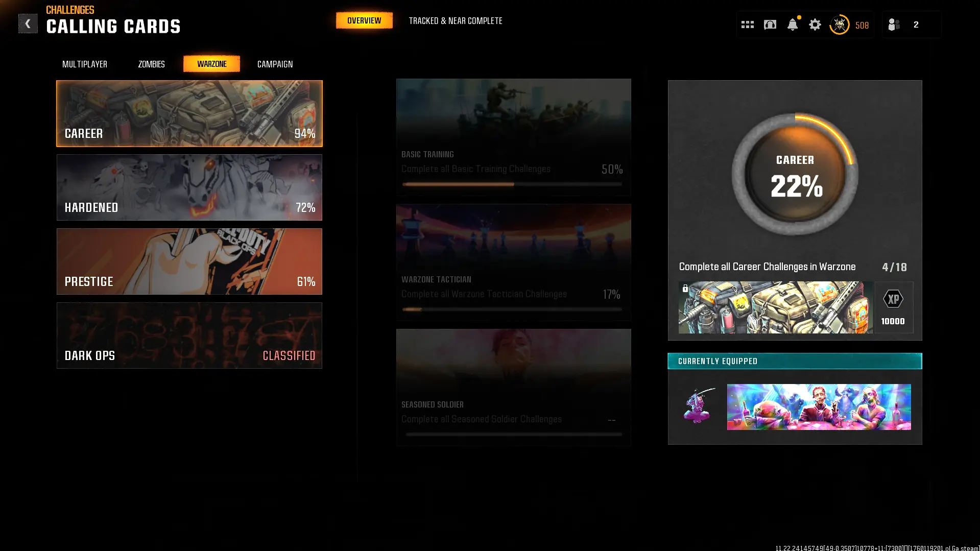Image resolution: width=980 pixels, height=551 pixels.
Task: Click 'Complete all Career Challenges in Warzone' text
Action: [767, 267]
